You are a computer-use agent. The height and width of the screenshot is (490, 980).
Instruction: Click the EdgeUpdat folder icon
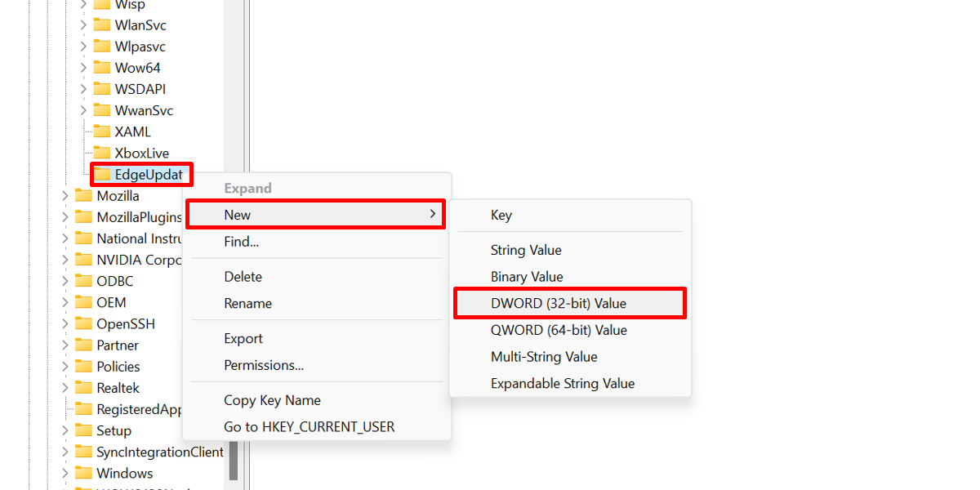click(x=103, y=174)
